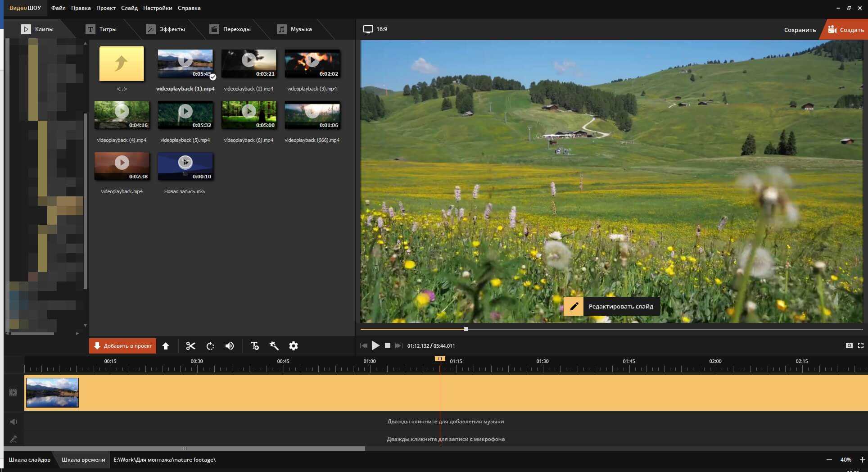Select videoplayback (5).mp4 thumbnail
This screenshot has height=472, width=868.
pyautogui.click(x=185, y=115)
